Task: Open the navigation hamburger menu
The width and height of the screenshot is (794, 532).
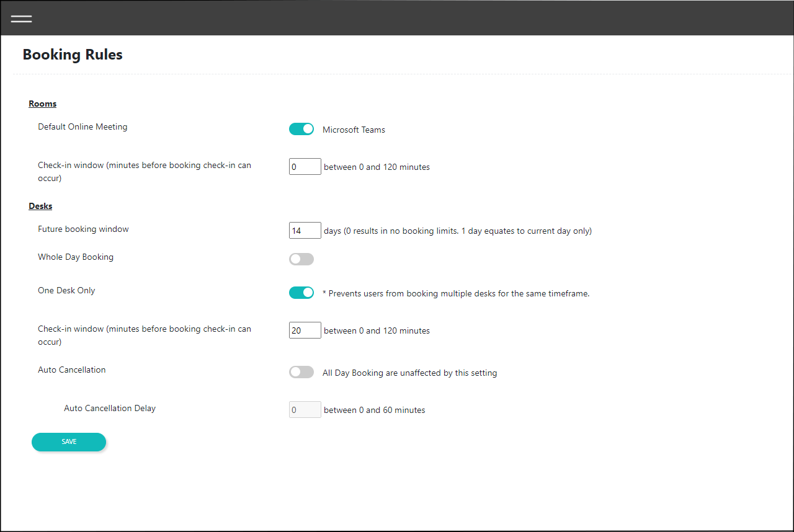Action: pyautogui.click(x=21, y=18)
